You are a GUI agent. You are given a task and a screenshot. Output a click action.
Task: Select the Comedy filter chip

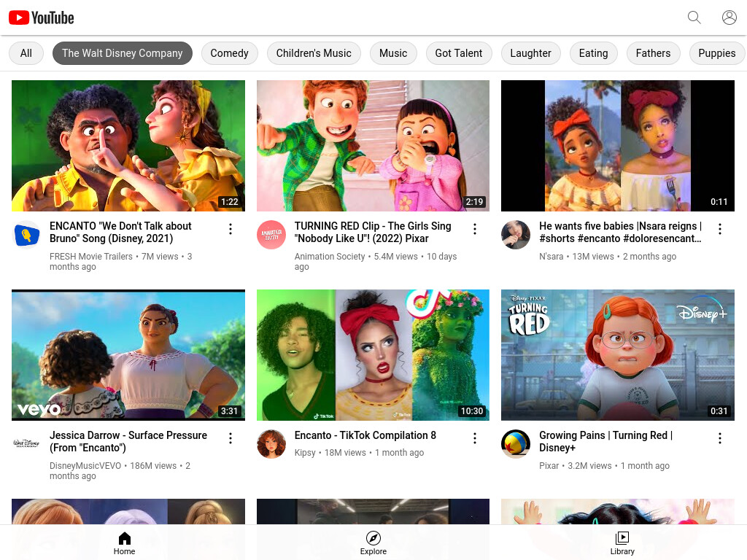(x=229, y=53)
